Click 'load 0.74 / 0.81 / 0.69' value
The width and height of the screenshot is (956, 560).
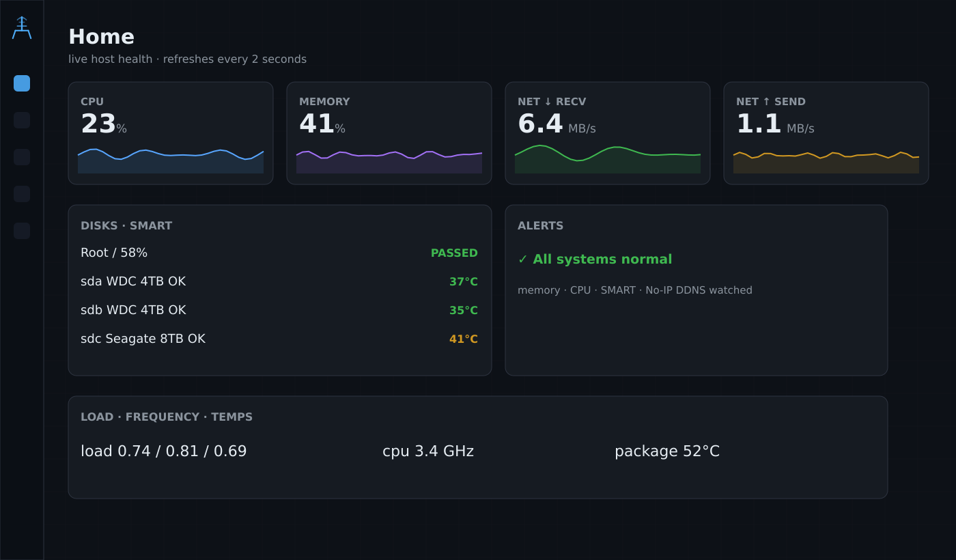[x=164, y=451]
